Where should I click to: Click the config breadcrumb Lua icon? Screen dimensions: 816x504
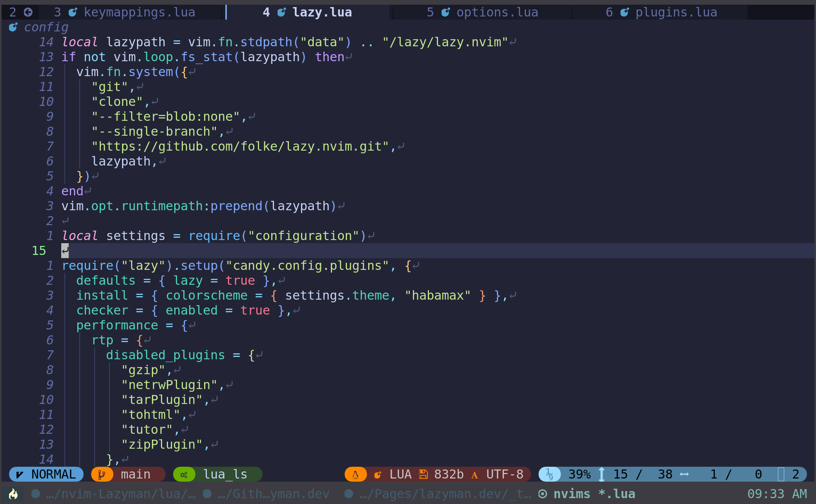[x=13, y=27]
